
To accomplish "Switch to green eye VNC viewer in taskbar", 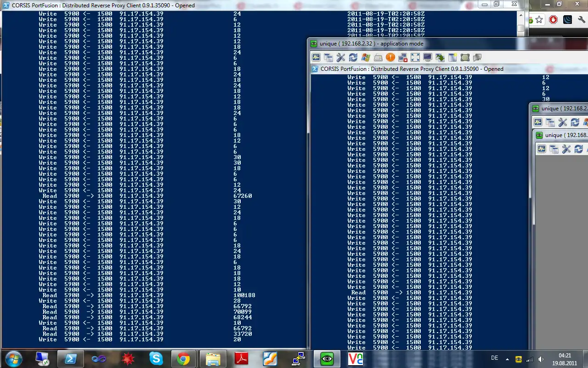I will pos(327,358).
